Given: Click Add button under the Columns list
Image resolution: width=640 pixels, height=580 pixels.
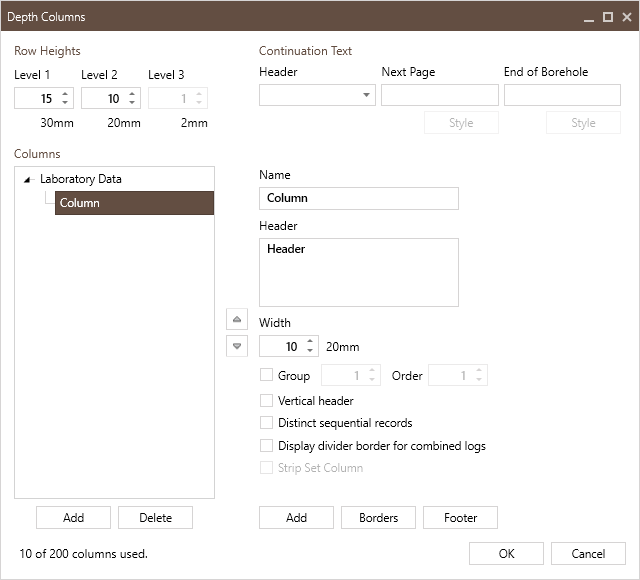Looking at the screenshot, I should click(73, 517).
